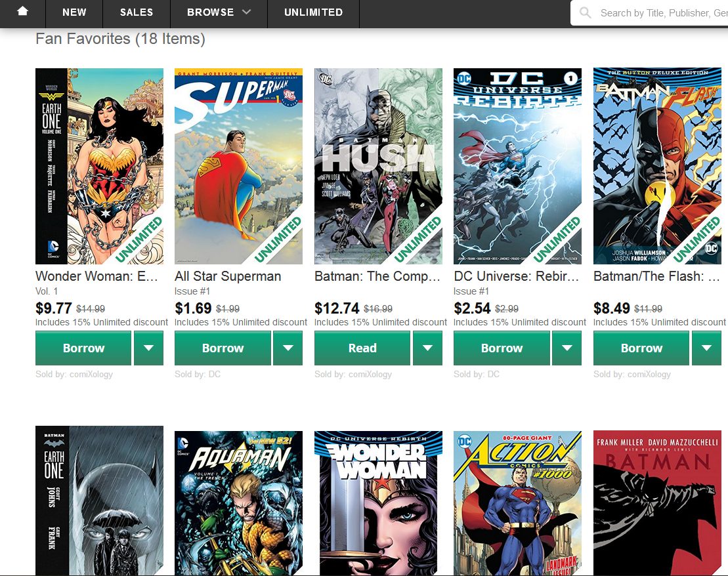The image size is (728, 576).
Task: Click the $9.77 price
Action: [x=54, y=308]
